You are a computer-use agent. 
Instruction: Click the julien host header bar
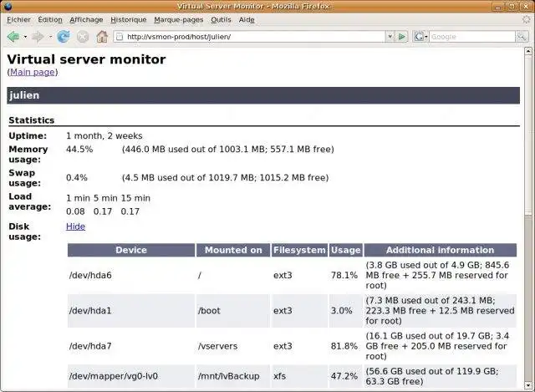(x=263, y=95)
